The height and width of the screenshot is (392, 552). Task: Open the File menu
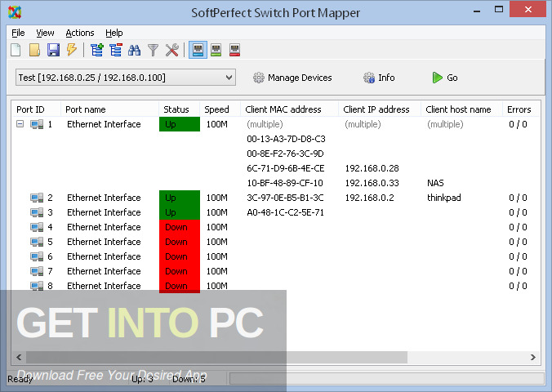18,33
